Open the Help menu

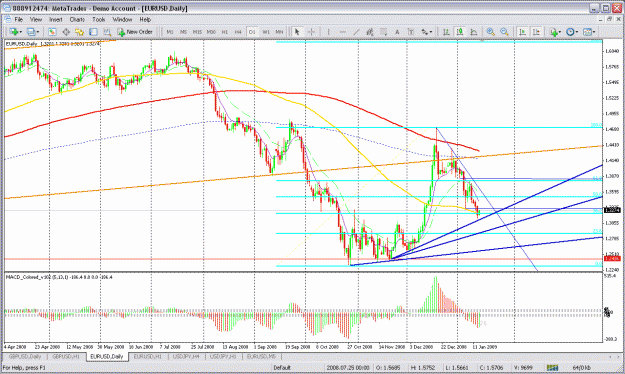[x=145, y=19]
